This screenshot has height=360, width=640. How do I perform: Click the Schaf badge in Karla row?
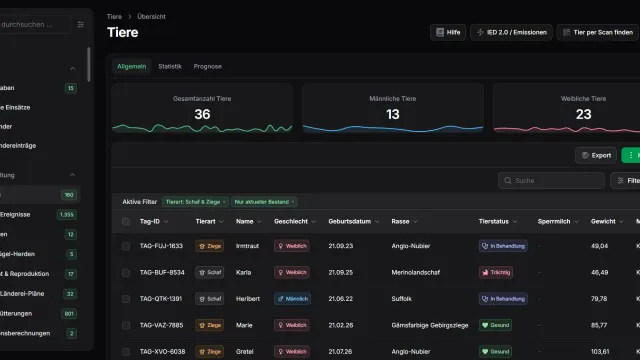coord(209,272)
